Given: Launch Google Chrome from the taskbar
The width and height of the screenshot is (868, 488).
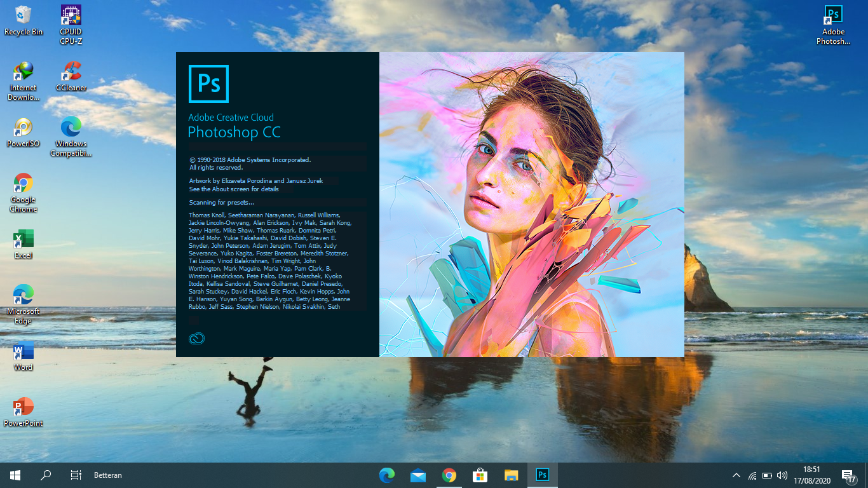Looking at the screenshot, I should 449,475.
